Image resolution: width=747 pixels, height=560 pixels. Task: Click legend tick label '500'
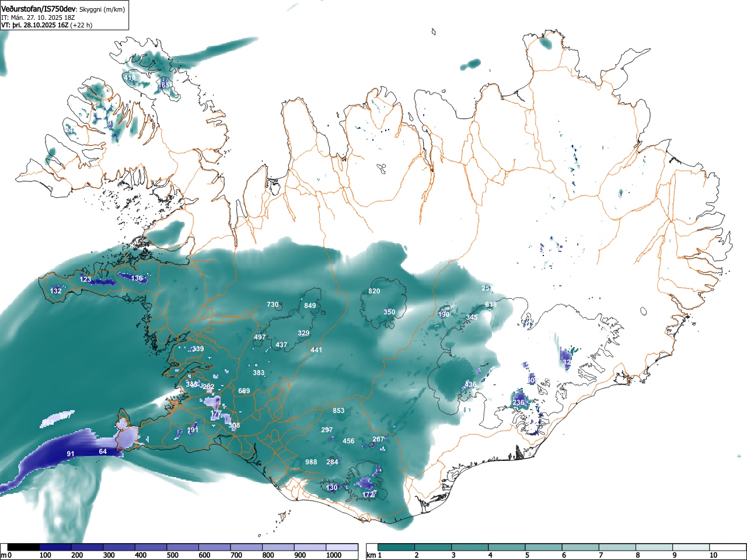(173, 555)
